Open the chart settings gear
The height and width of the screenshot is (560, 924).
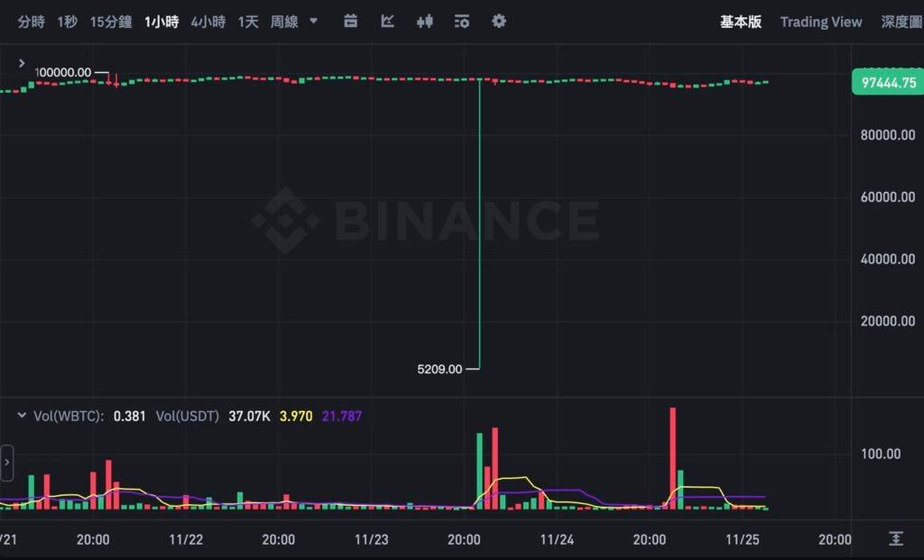[x=499, y=21]
